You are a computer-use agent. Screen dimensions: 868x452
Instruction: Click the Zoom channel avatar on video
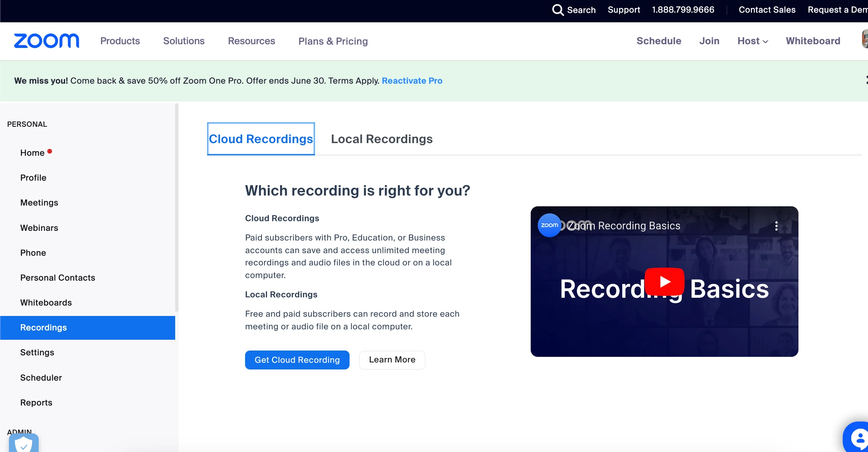549,225
